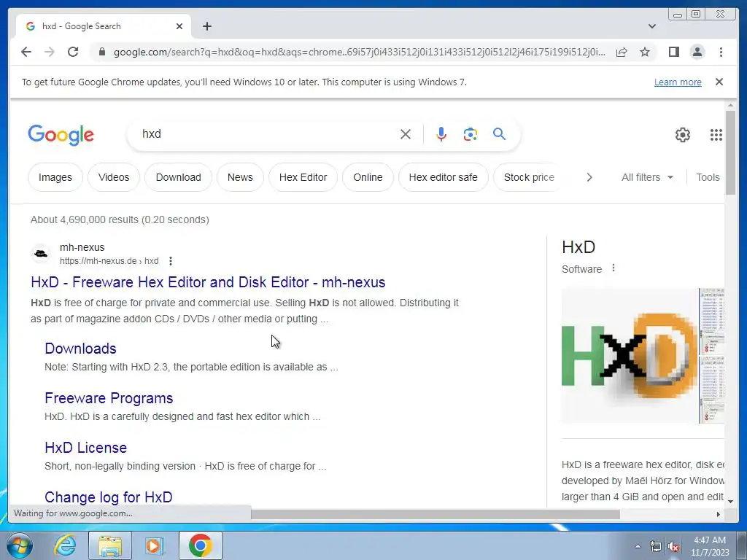
Task: Go back to the previous page
Action: point(26,52)
